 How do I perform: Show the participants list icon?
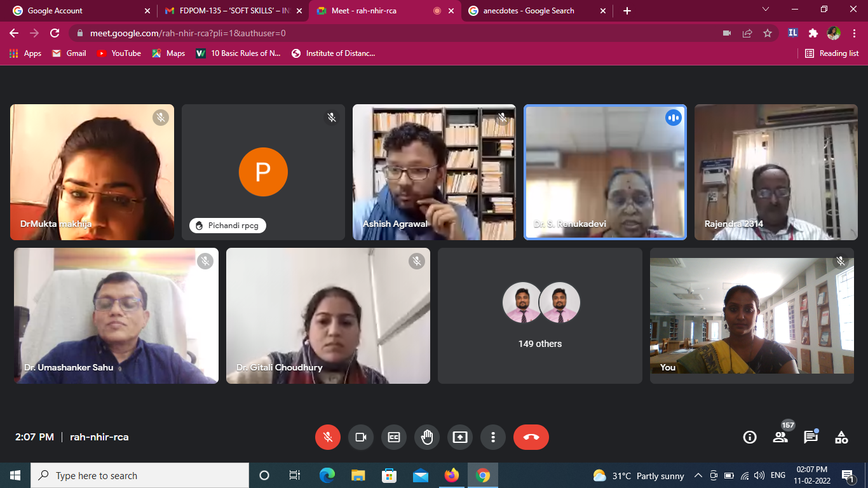[780, 437]
